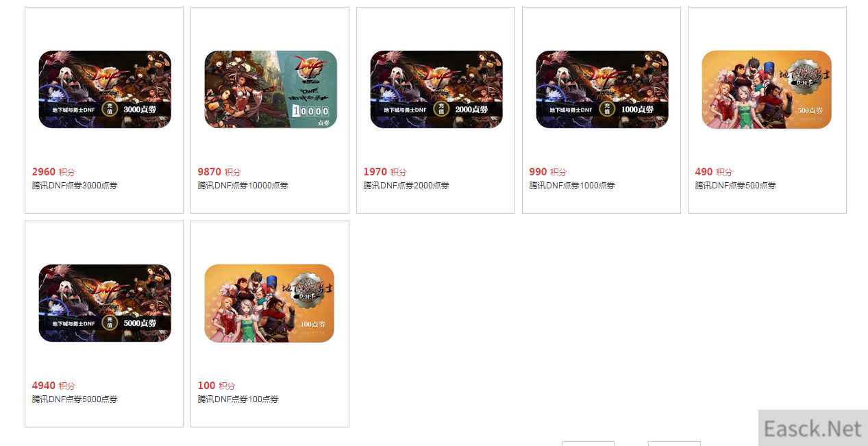Open the orange 100点券 card image

(269, 303)
